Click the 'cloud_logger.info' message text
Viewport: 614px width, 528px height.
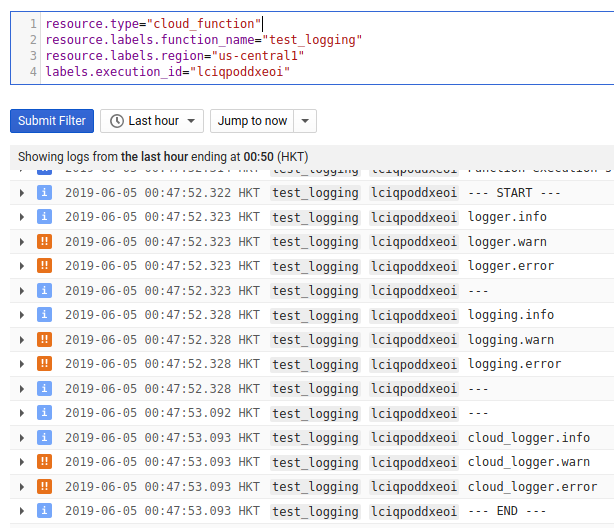[x=529, y=438]
